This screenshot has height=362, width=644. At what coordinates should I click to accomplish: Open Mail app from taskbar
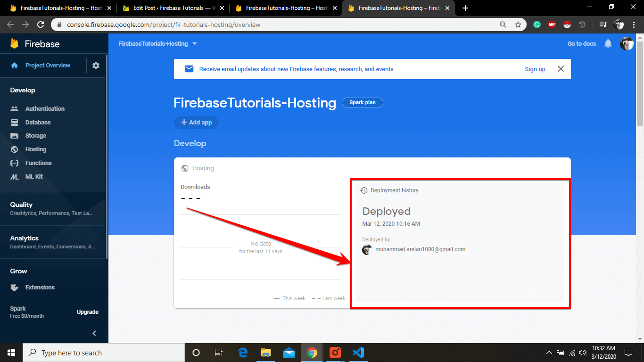(289, 353)
